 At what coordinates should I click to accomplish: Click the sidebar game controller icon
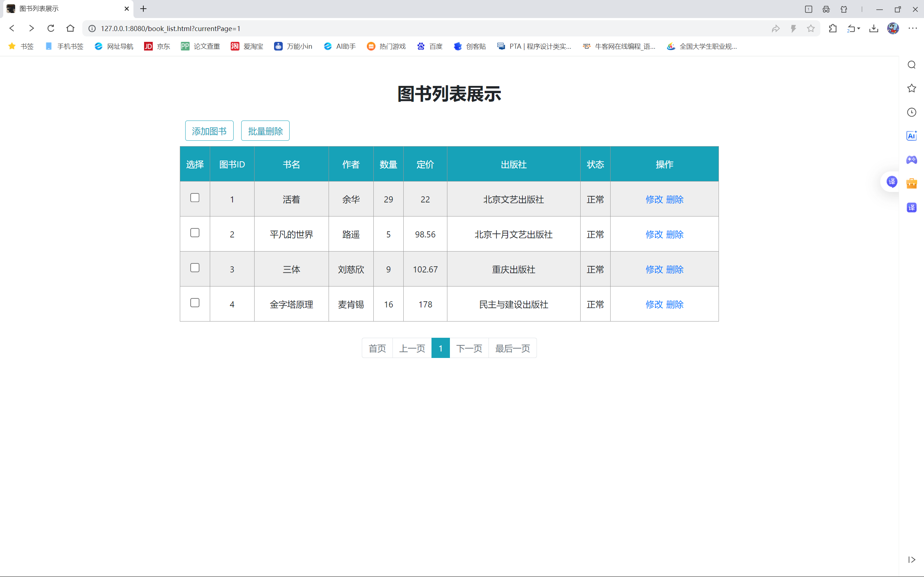(911, 159)
